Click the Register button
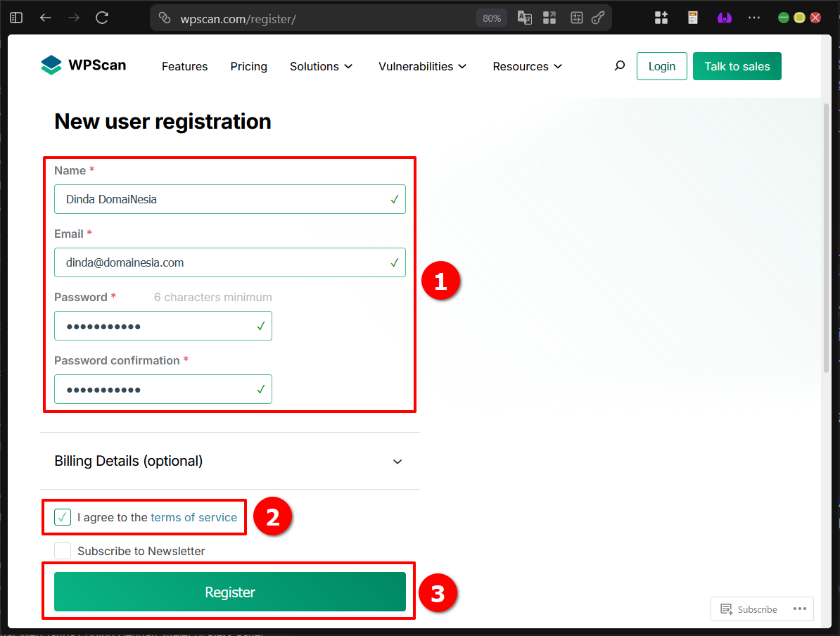 pyautogui.click(x=230, y=592)
